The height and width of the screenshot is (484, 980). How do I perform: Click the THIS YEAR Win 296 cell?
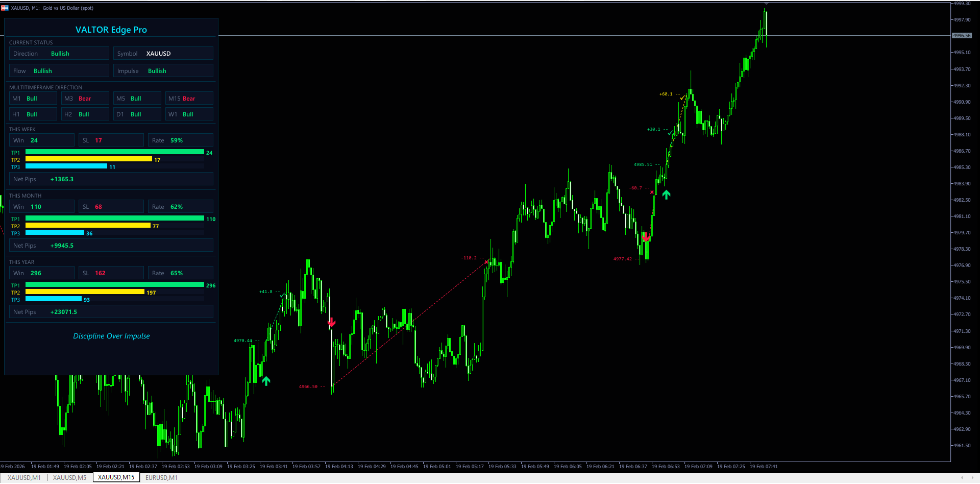[42, 273]
